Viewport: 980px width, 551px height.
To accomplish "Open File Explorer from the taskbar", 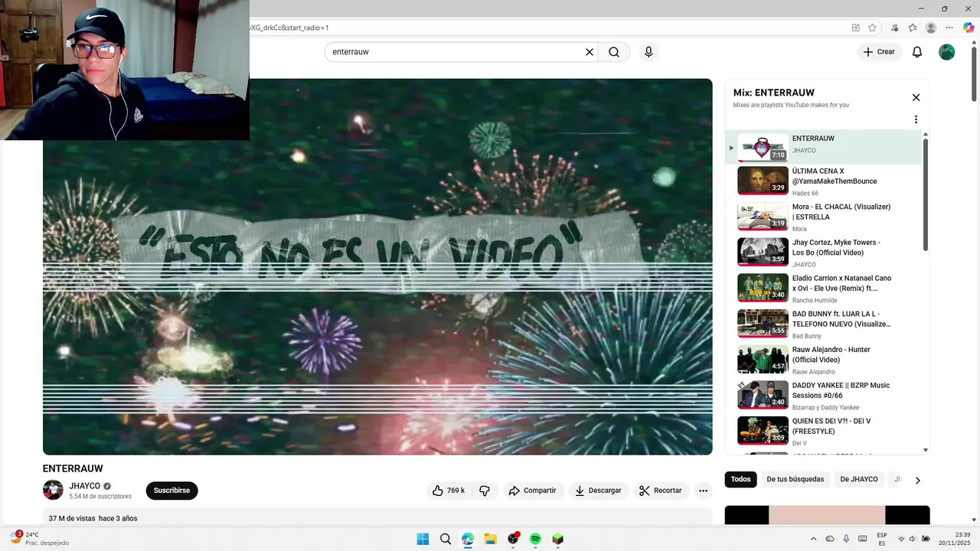I will pos(490,539).
